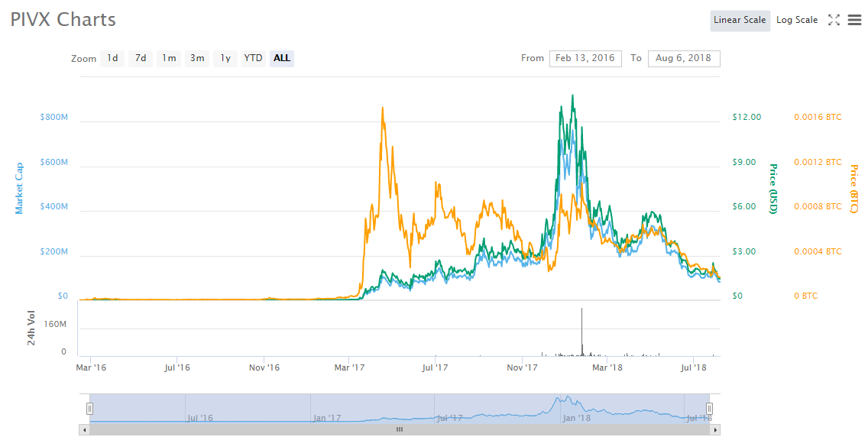This screenshot has height=437, width=868.
Task: Click the 0.0016 BTC axis label
Action: (x=818, y=117)
